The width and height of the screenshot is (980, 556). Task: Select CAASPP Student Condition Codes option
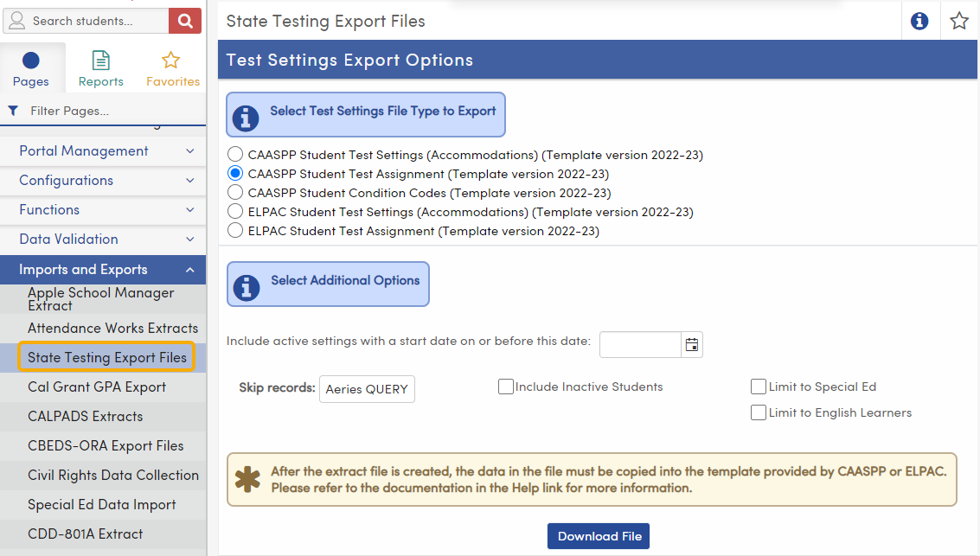click(234, 192)
